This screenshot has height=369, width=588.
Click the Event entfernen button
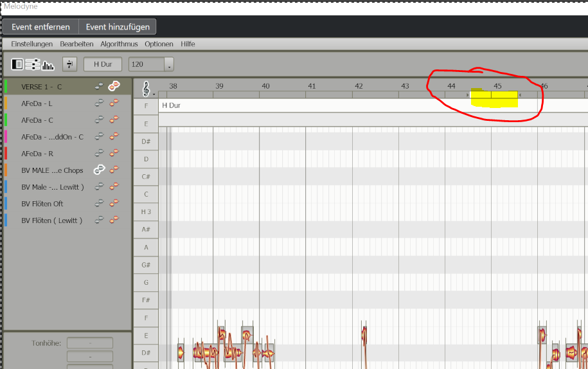click(x=40, y=27)
